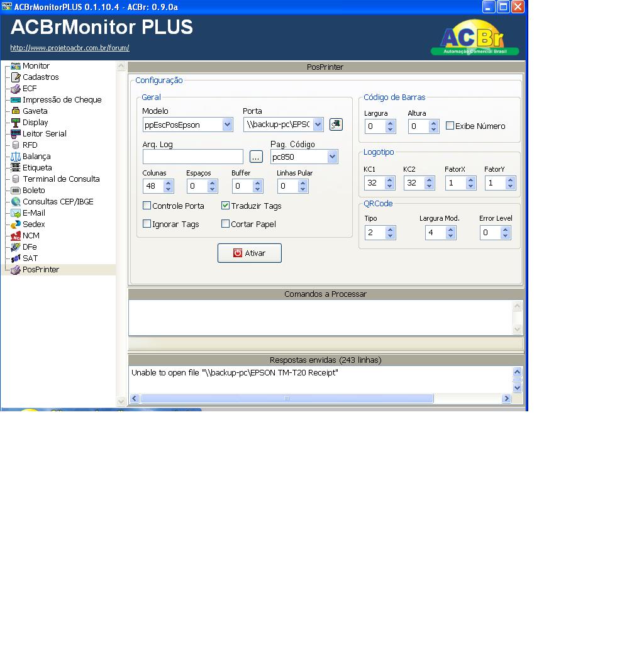
Task: Open the projetoacbr.com.br forum link
Action: [70, 48]
